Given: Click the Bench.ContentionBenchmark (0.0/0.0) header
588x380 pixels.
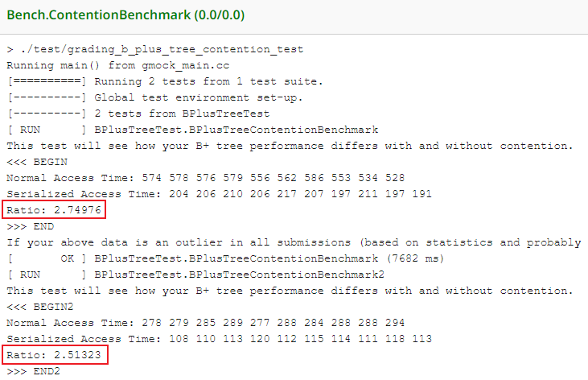Looking at the screenshot, I should tap(127, 14).
